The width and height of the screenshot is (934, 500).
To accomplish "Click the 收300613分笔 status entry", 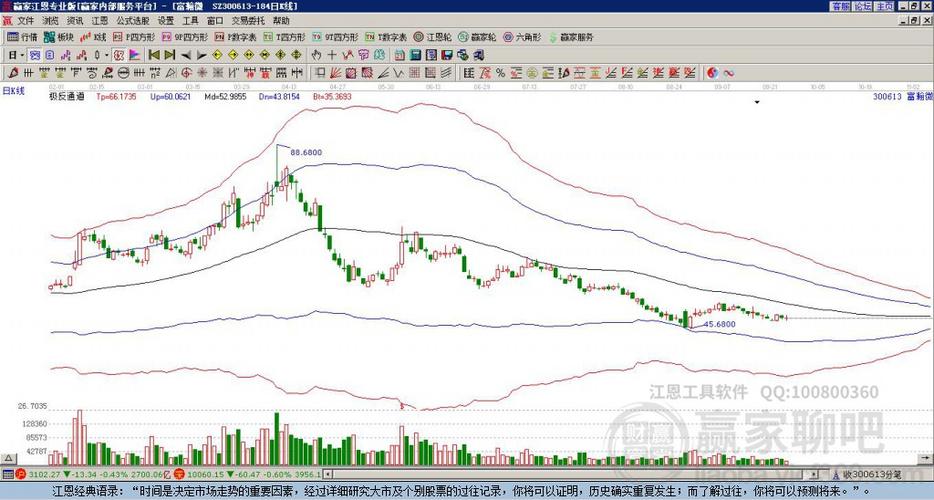I will (x=871, y=474).
